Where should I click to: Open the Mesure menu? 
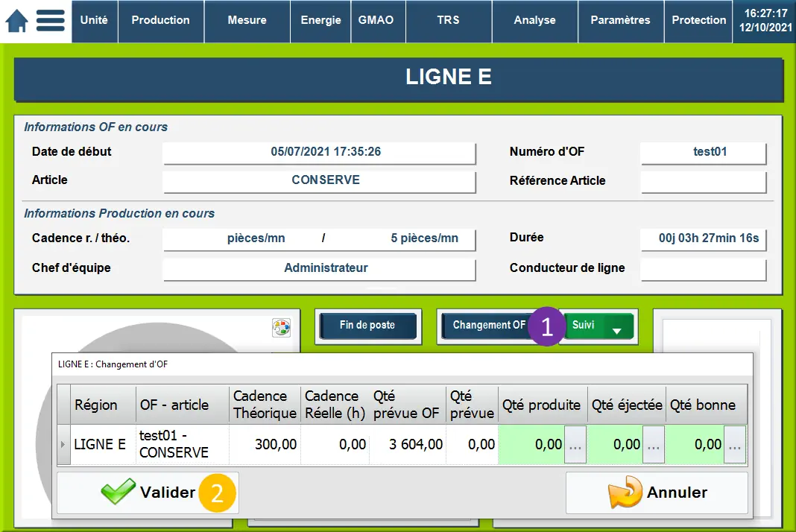coord(247,21)
